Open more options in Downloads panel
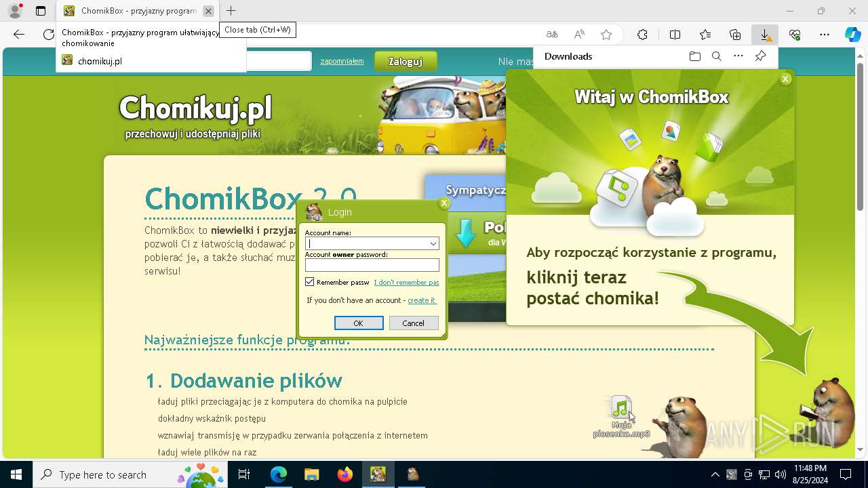Image resolution: width=868 pixels, height=488 pixels. coord(738,56)
